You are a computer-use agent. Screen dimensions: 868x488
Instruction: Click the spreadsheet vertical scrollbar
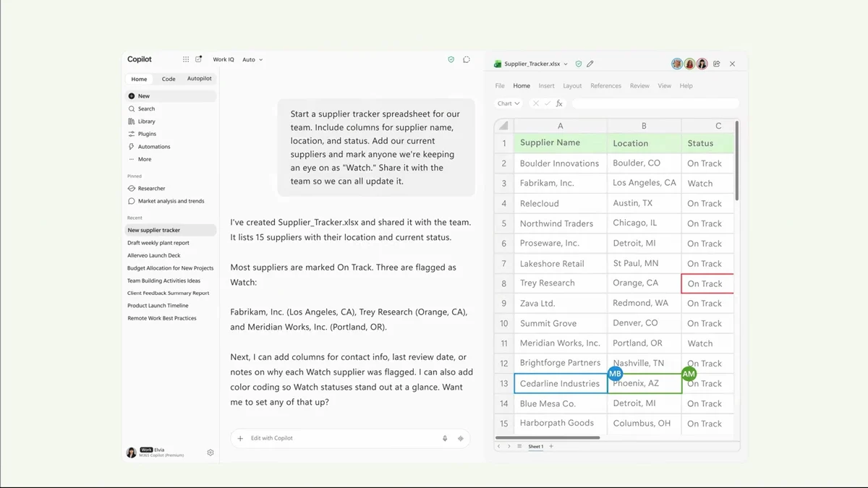(737, 160)
